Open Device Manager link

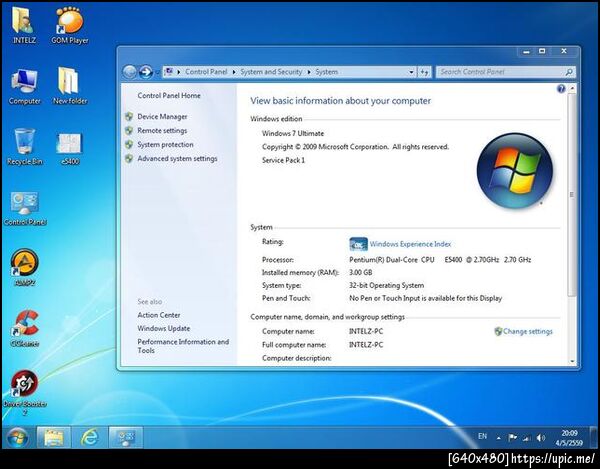click(x=162, y=117)
